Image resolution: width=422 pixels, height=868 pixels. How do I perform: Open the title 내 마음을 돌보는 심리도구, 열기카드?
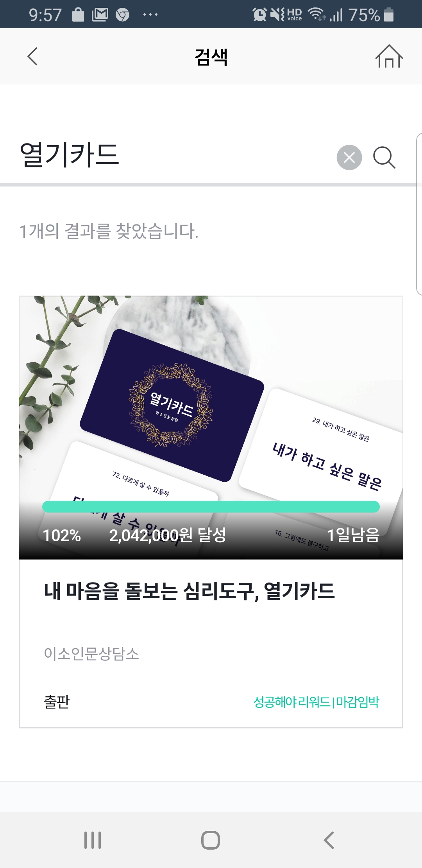[190, 591]
